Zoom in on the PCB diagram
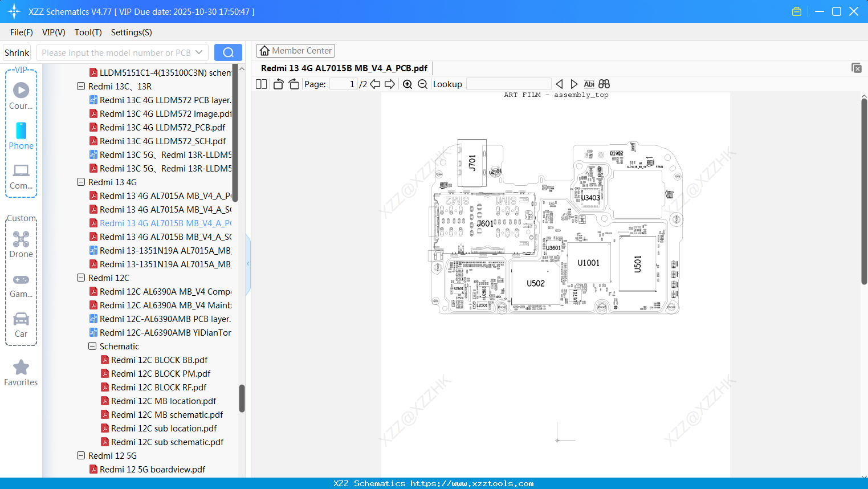The image size is (868, 489). (x=407, y=84)
